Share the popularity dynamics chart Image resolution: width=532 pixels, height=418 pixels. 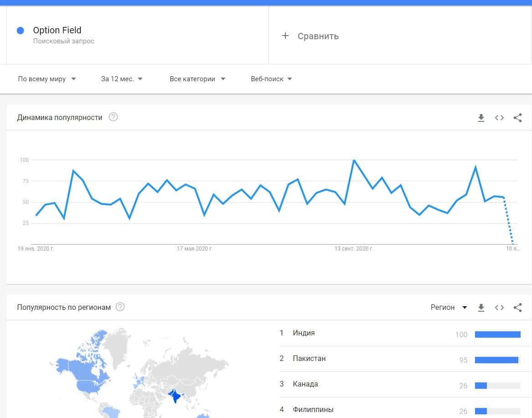coord(517,118)
